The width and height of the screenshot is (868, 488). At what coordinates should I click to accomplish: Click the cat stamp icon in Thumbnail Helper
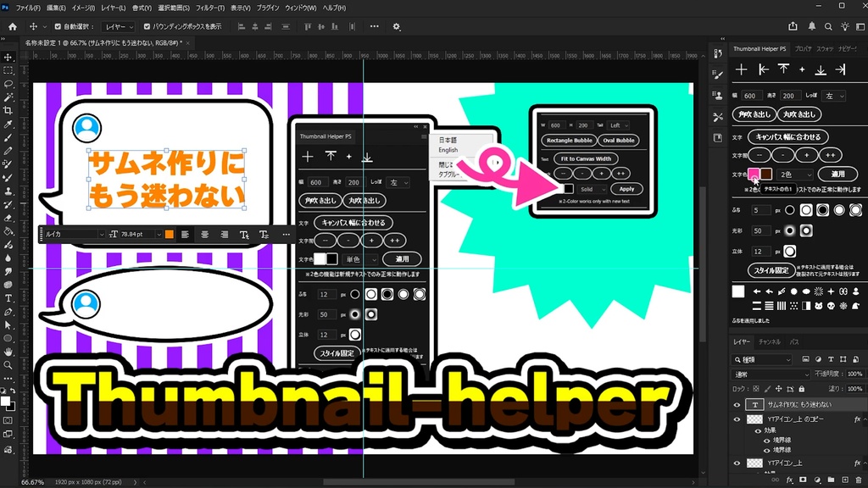point(819,306)
